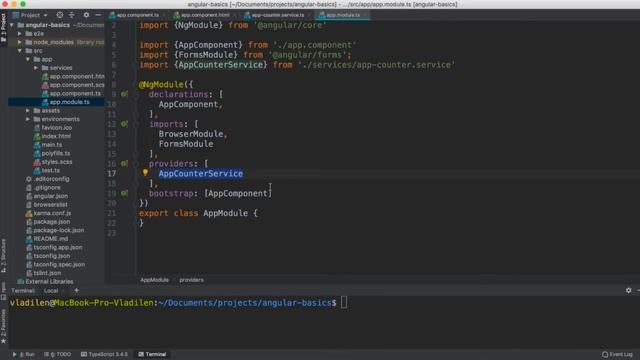The width and height of the screenshot is (640, 360).
Task: Open the TypeScript 3.4.5 tool window
Action: click(104, 354)
